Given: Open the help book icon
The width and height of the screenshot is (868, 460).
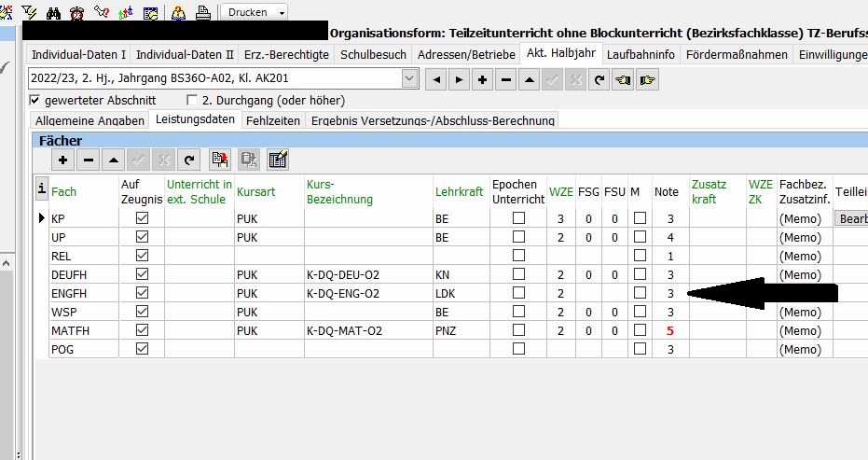Looking at the screenshot, I should (x=178, y=12).
